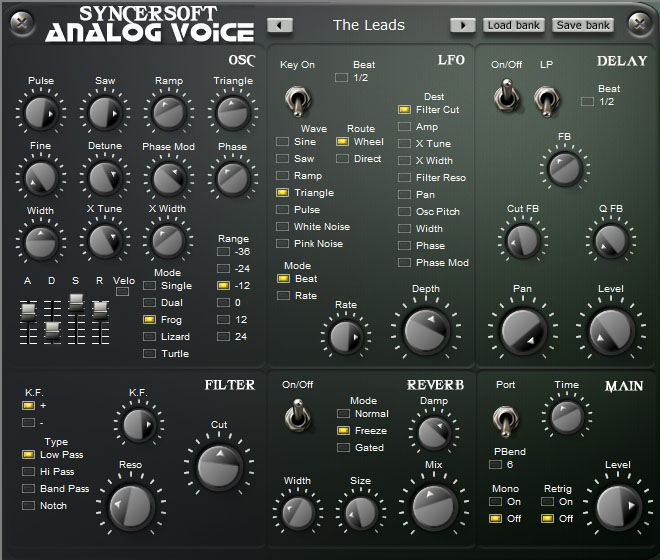The image size is (660, 560).
Task: Click the Reverb Mix knob
Action: pyautogui.click(x=433, y=507)
